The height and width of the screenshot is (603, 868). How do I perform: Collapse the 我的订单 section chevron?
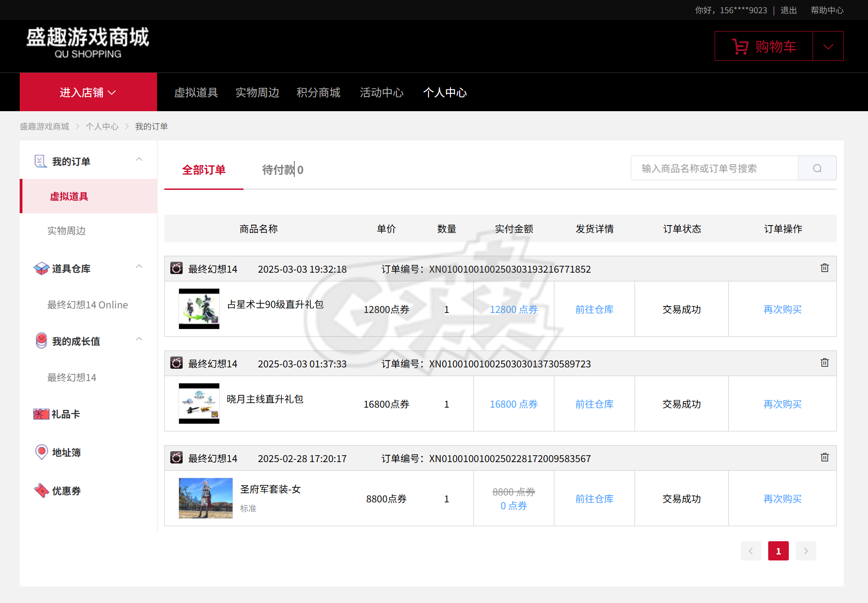[139, 159]
